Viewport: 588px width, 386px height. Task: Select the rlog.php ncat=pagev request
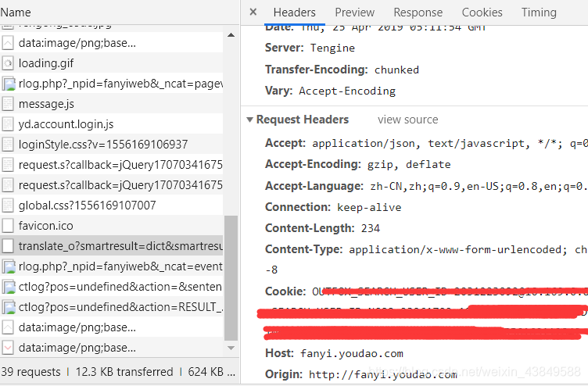pos(111,84)
